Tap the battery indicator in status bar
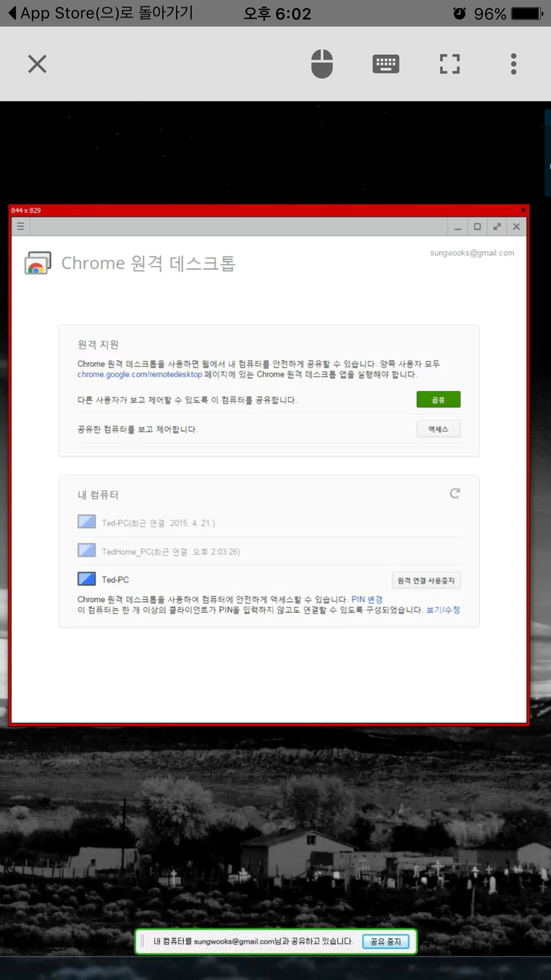The width and height of the screenshot is (551, 980). 528,13
